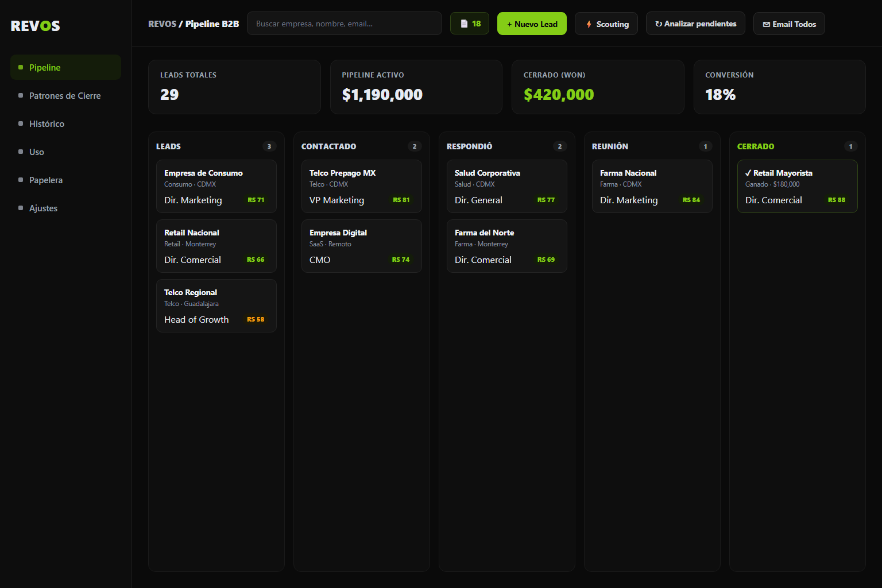Open the Farma del Norte card
This screenshot has height=588, width=882.
pos(507,246)
